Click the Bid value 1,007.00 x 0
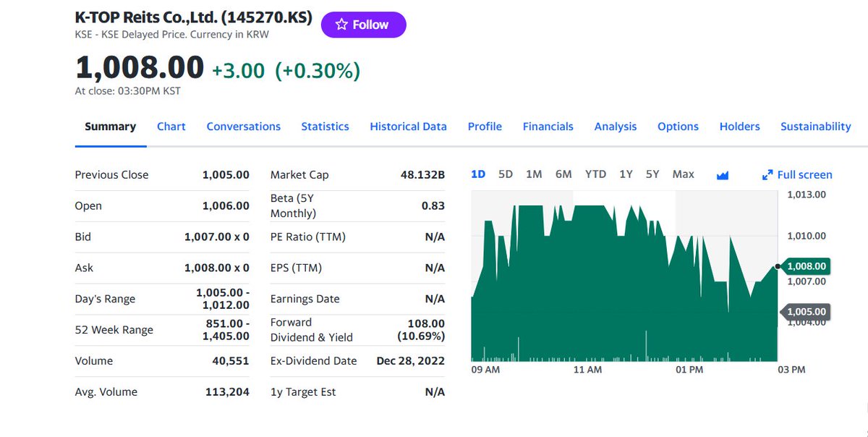Viewport: 868px width, 437px height. pyautogui.click(x=217, y=237)
